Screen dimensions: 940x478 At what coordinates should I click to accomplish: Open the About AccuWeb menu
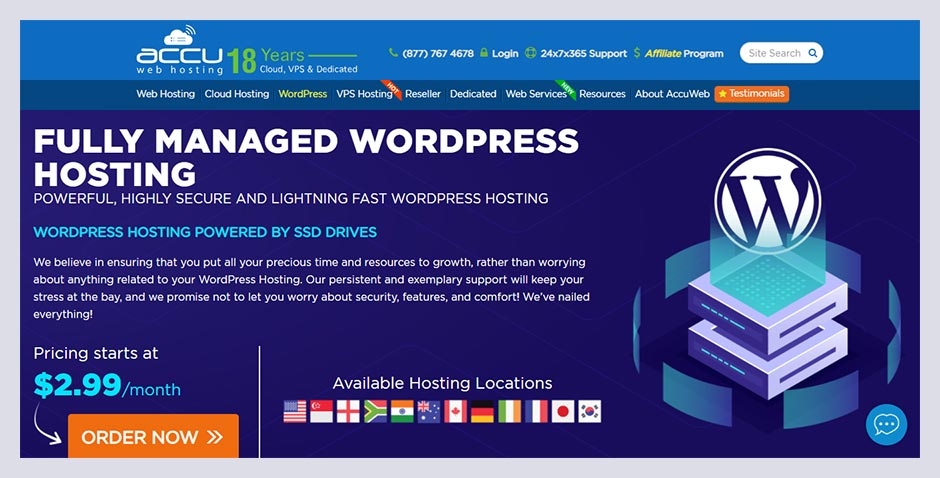tap(672, 94)
